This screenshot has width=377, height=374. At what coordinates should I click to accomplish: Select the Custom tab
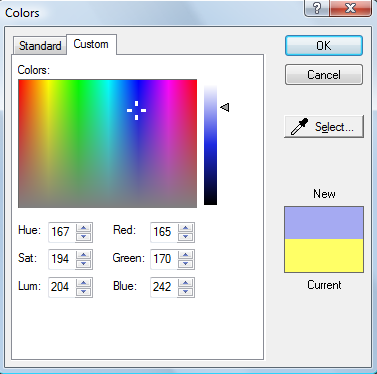coord(91,44)
